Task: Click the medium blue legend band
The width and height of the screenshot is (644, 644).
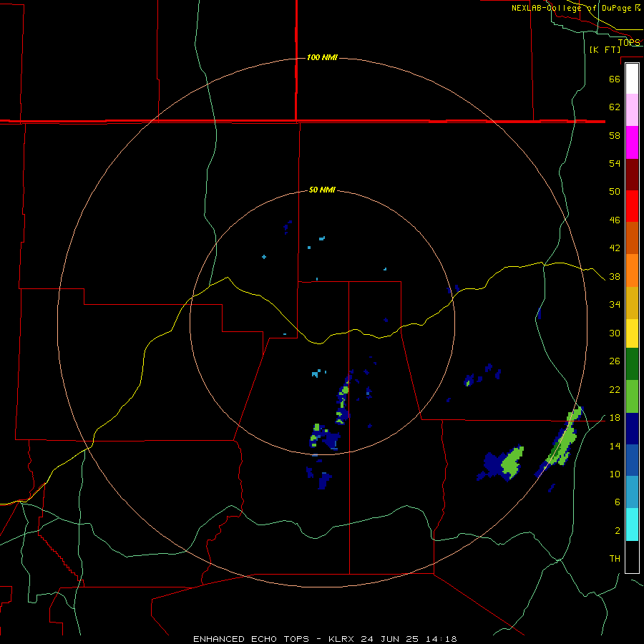Action: tap(632, 460)
